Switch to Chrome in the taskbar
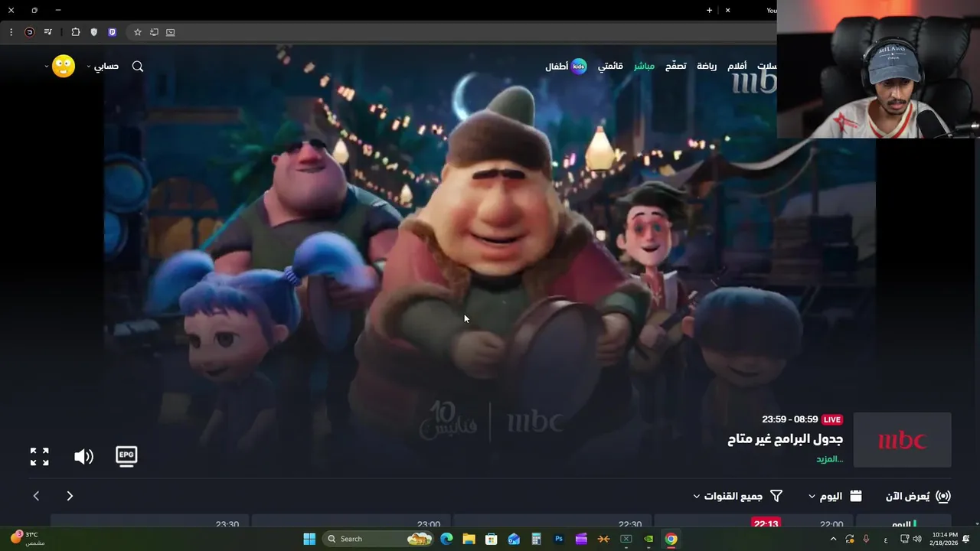Screen dimensions: 980x551 click(x=671, y=539)
